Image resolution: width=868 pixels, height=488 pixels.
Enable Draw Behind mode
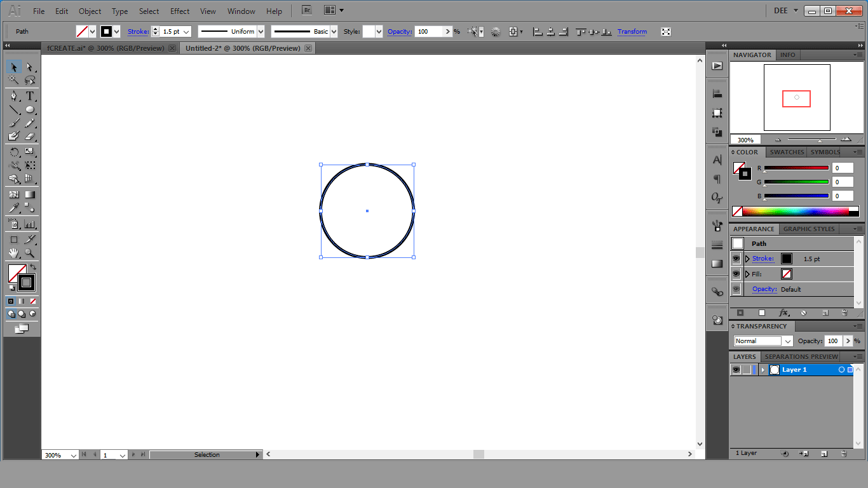click(x=22, y=314)
